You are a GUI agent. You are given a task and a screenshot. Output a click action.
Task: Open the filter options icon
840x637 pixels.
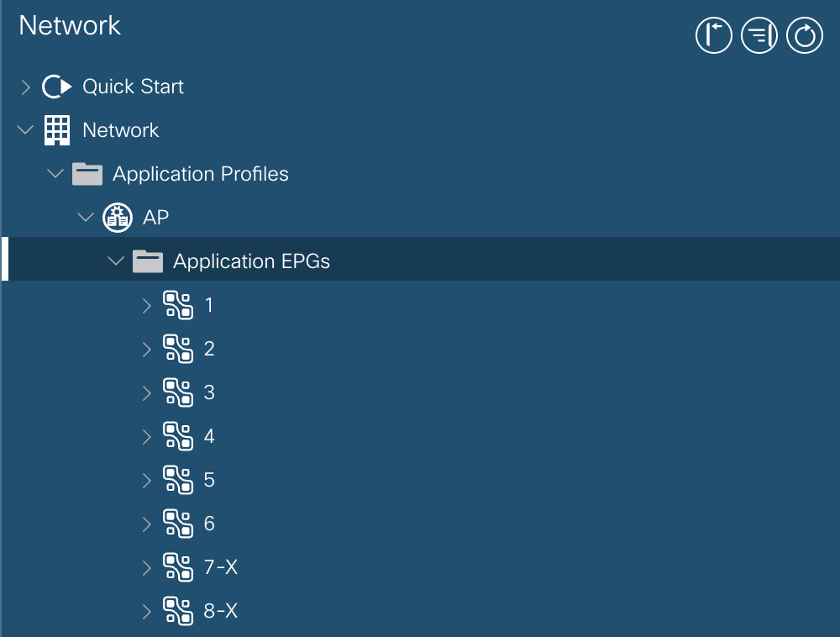point(759,35)
